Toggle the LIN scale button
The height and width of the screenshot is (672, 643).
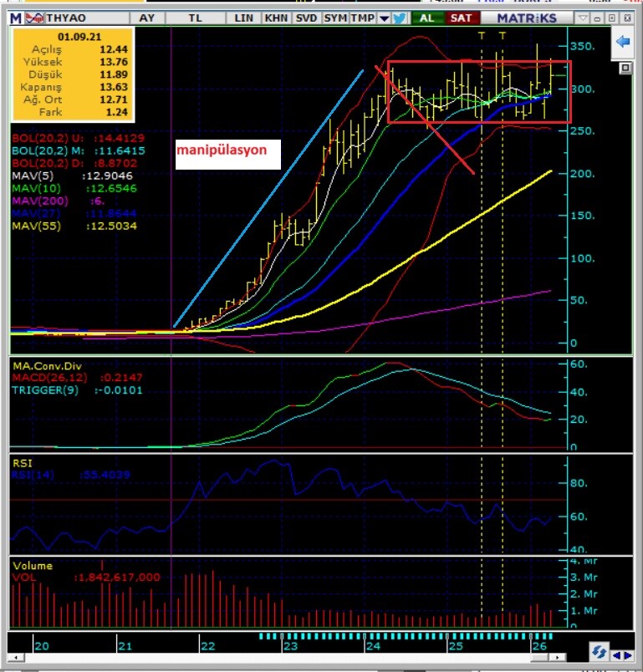[244, 18]
